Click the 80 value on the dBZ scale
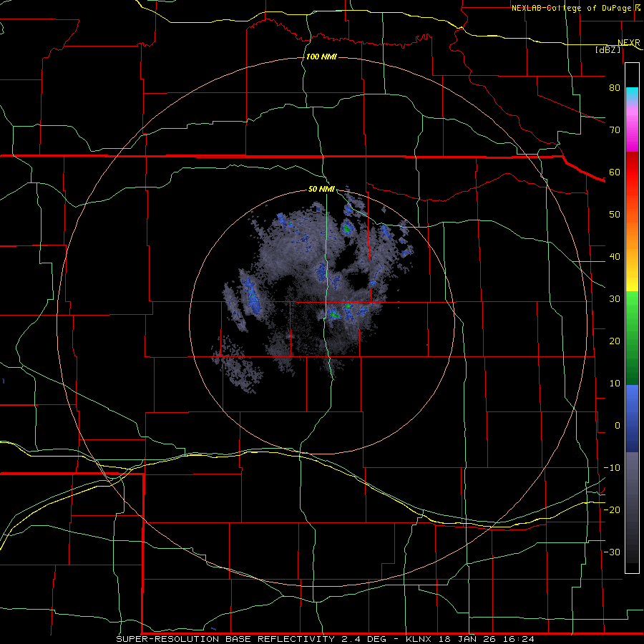Screen dimensions: 644x644 pos(615,88)
